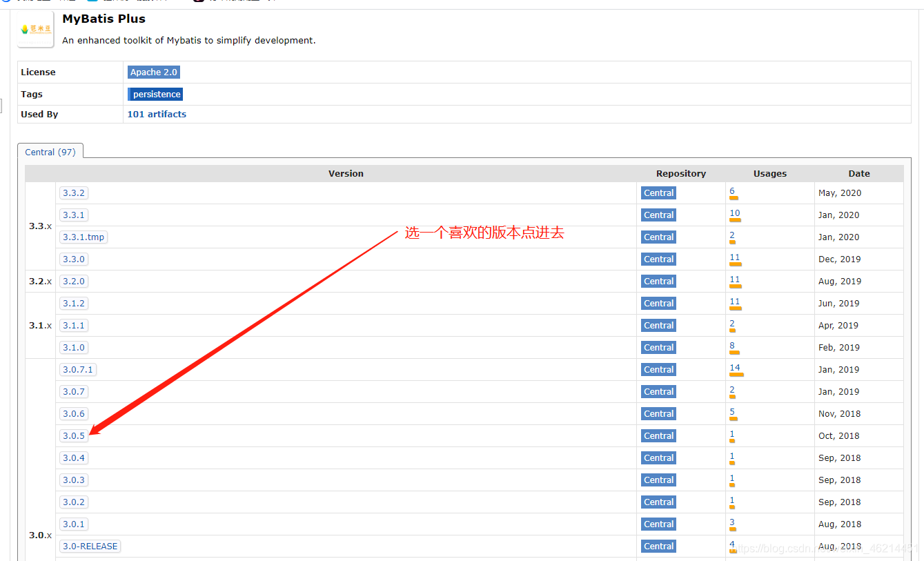Open version 3.3.1
The height and width of the screenshot is (561, 924).
[x=74, y=215]
